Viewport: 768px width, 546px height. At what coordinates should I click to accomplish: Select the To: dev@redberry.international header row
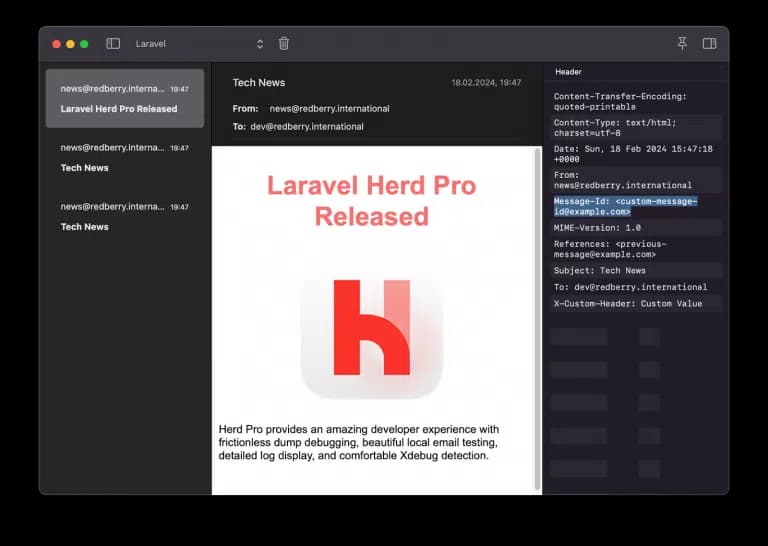click(635, 287)
